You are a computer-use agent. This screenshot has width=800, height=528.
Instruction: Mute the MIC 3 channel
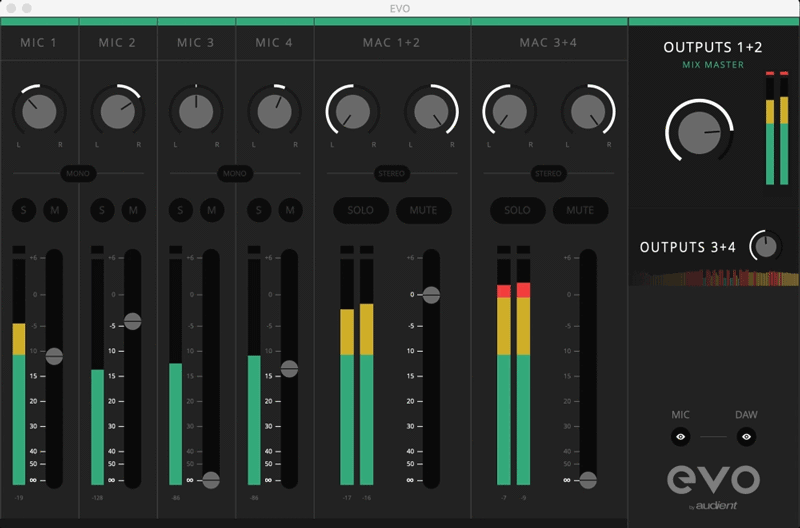[211, 210]
